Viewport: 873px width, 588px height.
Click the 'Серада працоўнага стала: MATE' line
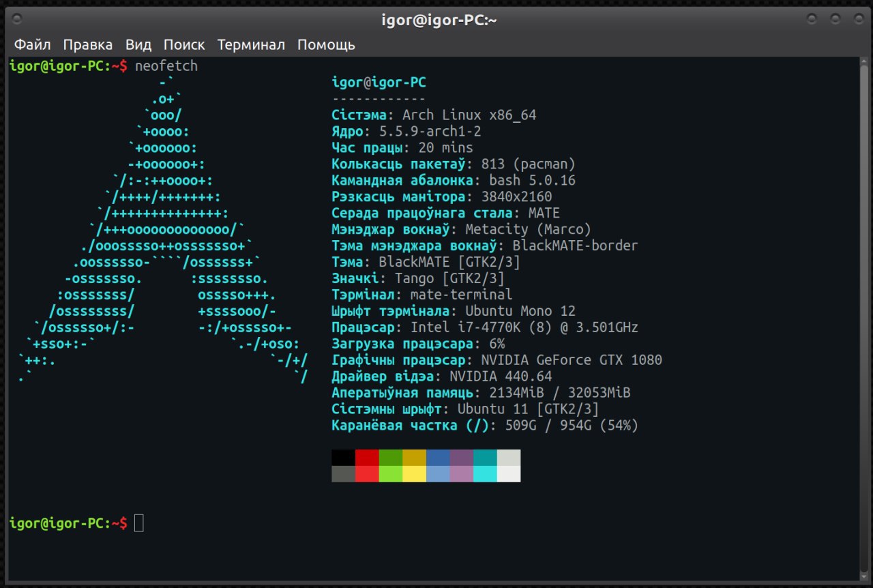[446, 214]
